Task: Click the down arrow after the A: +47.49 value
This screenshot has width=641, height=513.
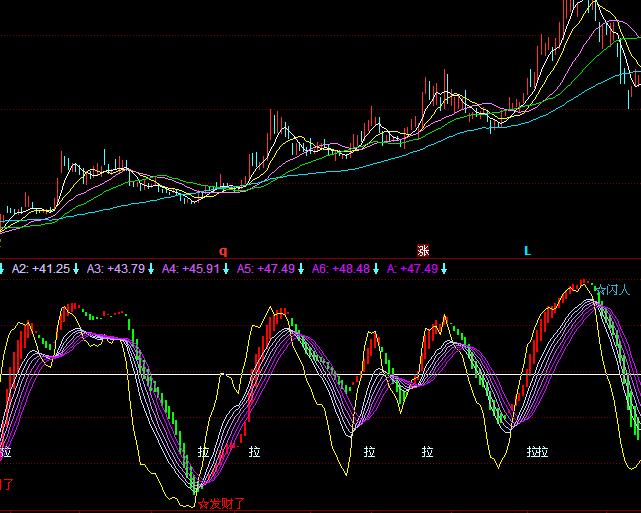Action: (x=444, y=269)
